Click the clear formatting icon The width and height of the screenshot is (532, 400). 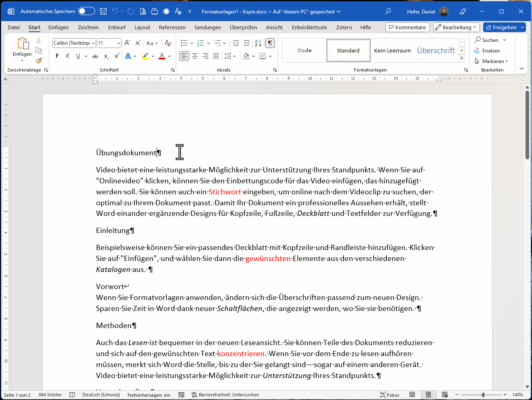pos(168,43)
